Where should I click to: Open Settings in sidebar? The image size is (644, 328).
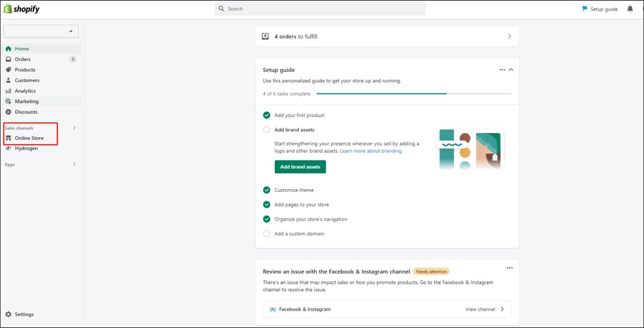click(x=24, y=315)
